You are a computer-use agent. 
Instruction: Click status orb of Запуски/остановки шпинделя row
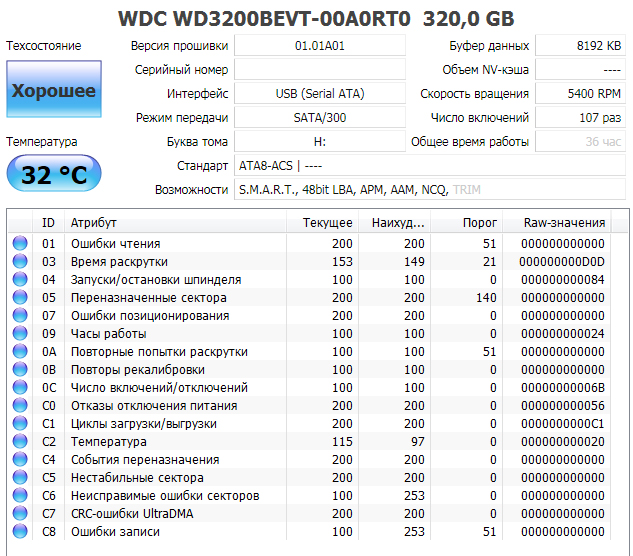[20, 279]
